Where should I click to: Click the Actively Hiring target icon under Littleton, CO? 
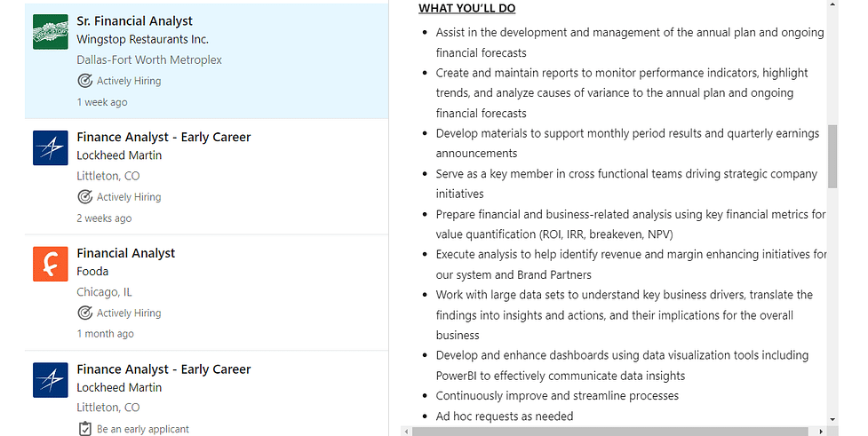(84, 197)
